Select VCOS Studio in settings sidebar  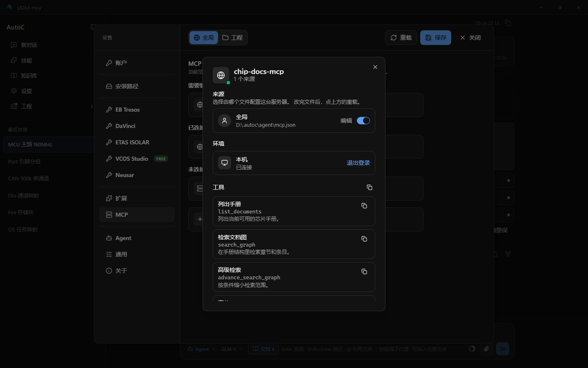[137, 159]
